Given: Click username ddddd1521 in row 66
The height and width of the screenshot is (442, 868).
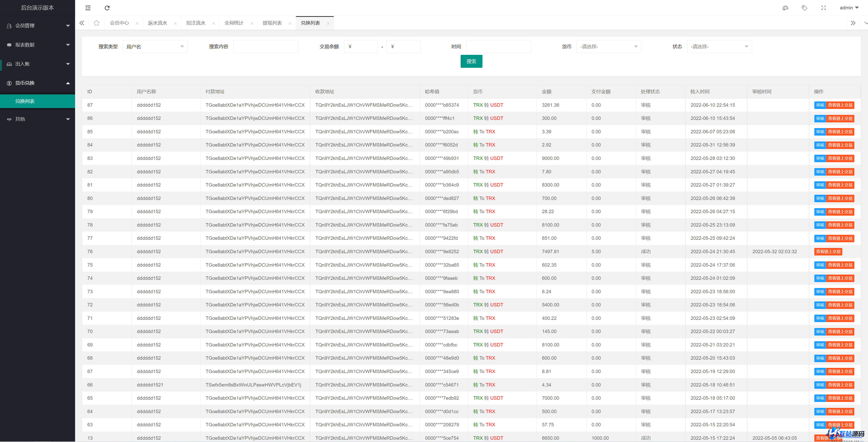Looking at the screenshot, I should pyautogui.click(x=150, y=385).
